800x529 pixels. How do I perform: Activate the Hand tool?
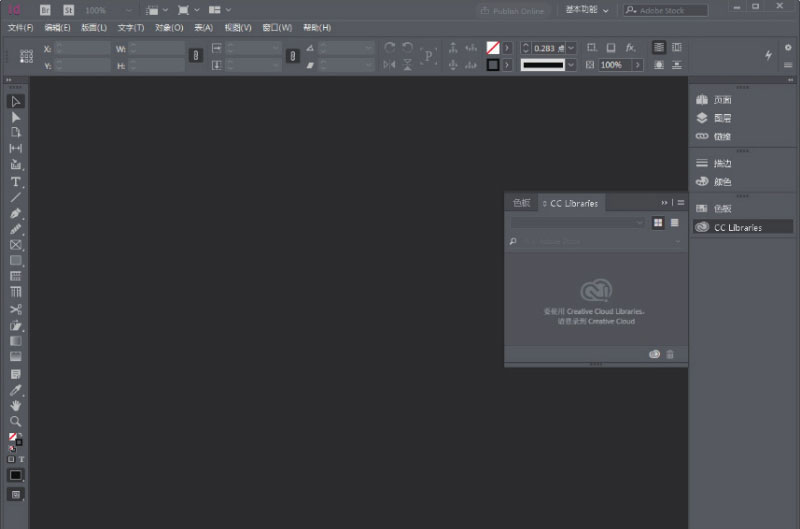(16, 405)
